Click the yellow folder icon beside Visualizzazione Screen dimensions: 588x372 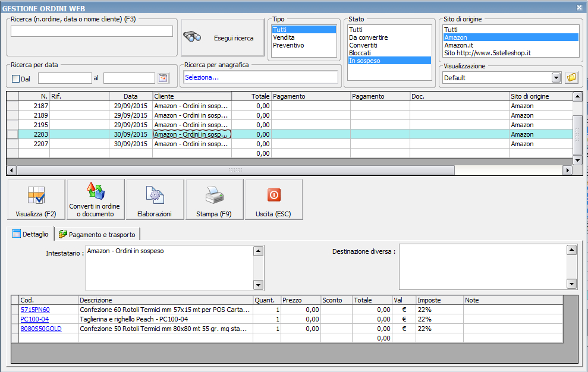[x=571, y=78]
